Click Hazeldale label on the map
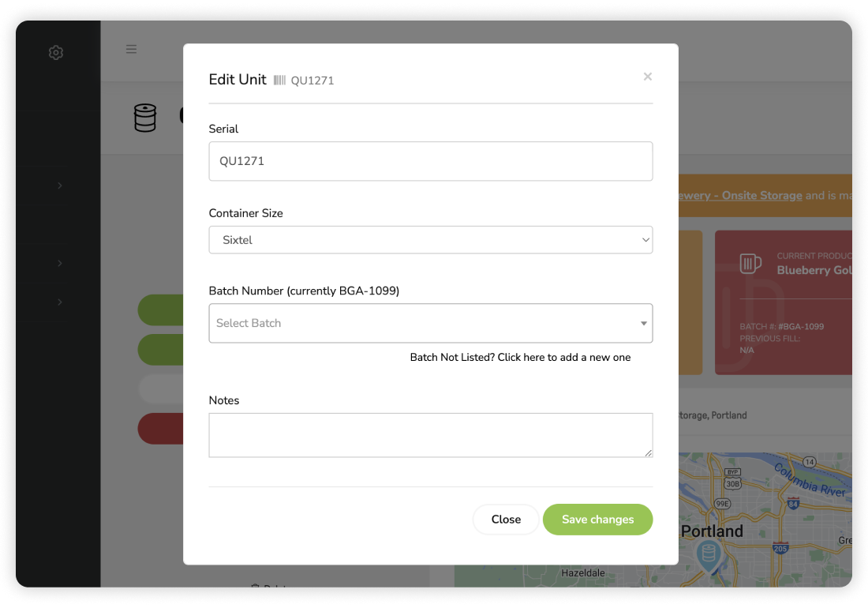868x608 pixels. pyautogui.click(x=583, y=573)
